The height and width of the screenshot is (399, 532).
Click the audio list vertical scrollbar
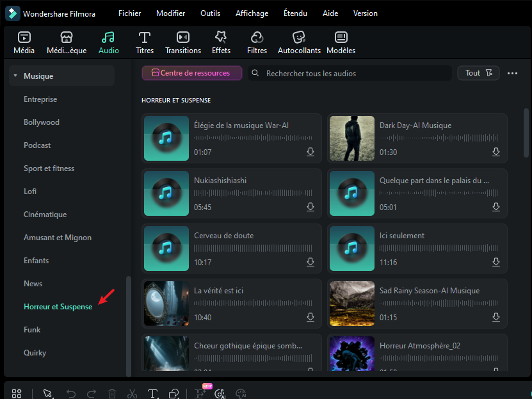[526, 132]
